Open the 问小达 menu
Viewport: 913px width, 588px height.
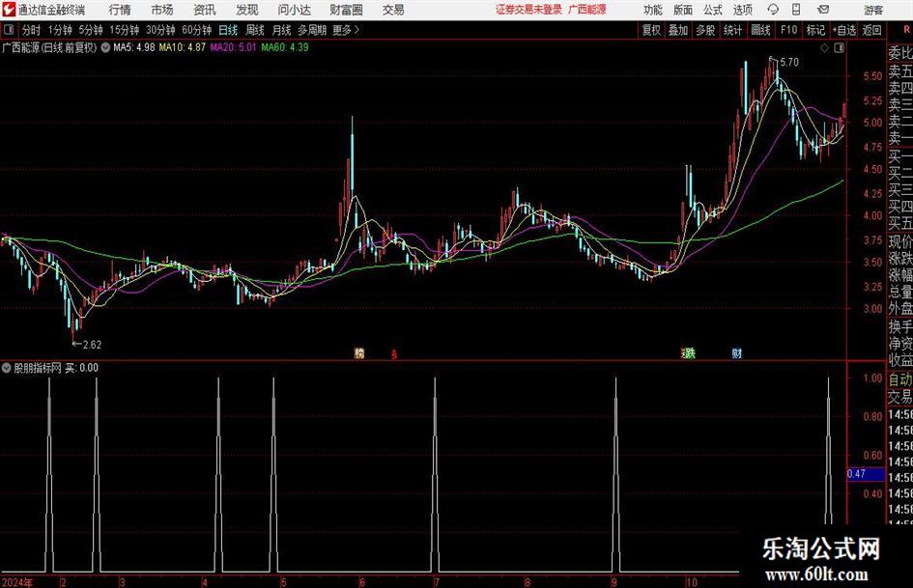(294, 10)
